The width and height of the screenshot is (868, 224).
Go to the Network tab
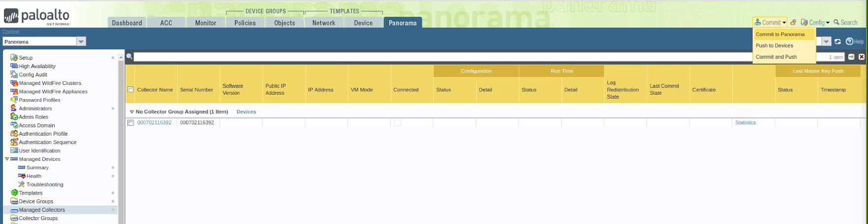coord(324,23)
